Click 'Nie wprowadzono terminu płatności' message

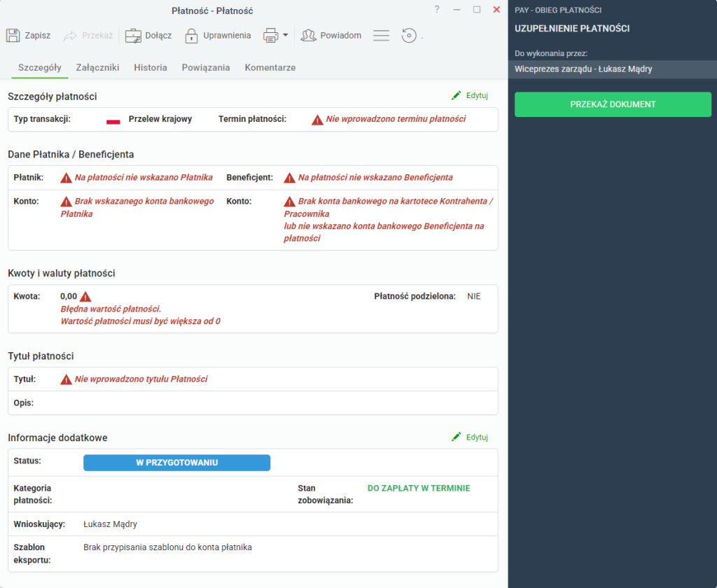tap(396, 119)
